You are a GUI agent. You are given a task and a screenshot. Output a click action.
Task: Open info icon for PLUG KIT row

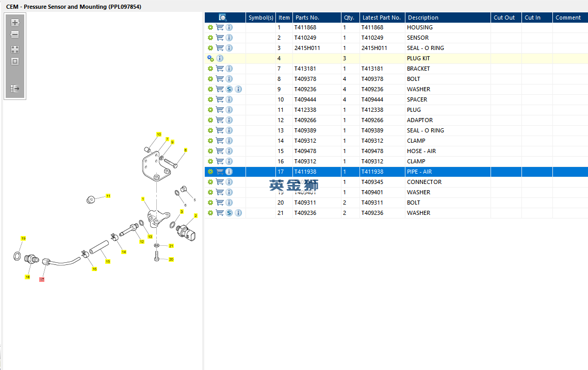coord(220,58)
